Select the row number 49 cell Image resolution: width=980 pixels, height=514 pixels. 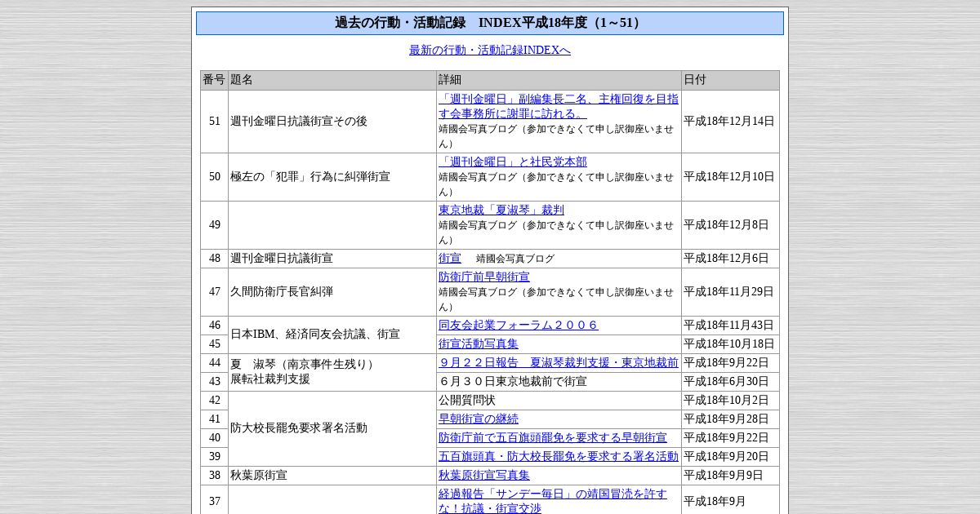214,224
